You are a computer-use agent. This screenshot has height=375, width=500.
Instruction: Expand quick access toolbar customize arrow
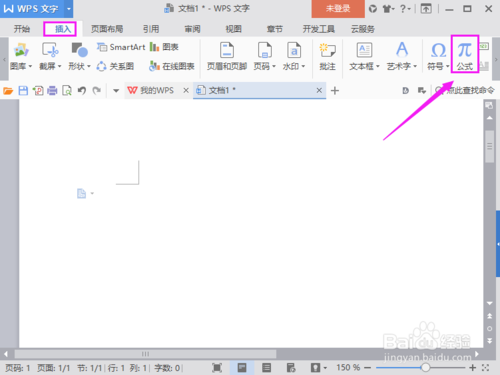(116, 90)
